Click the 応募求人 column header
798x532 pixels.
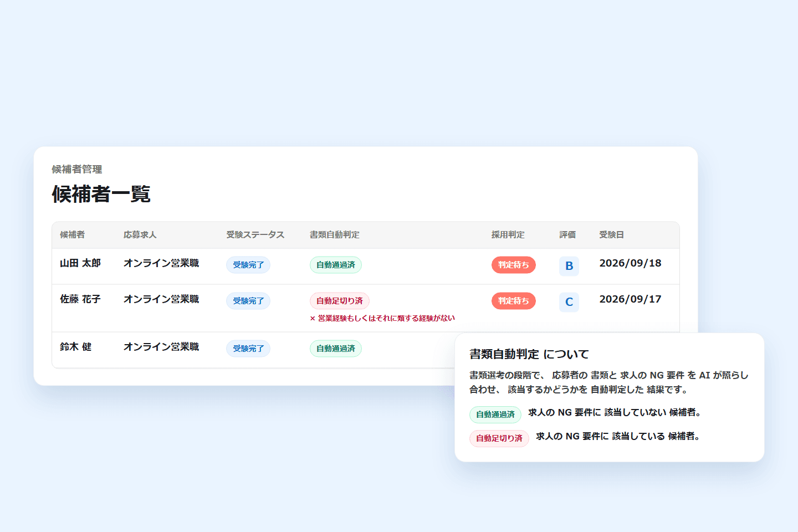pyautogui.click(x=140, y=235)
